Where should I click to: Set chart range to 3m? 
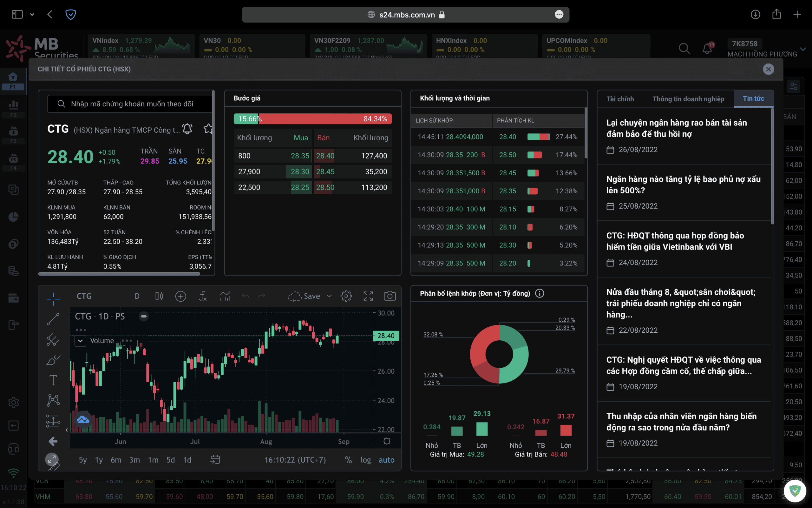134,460
